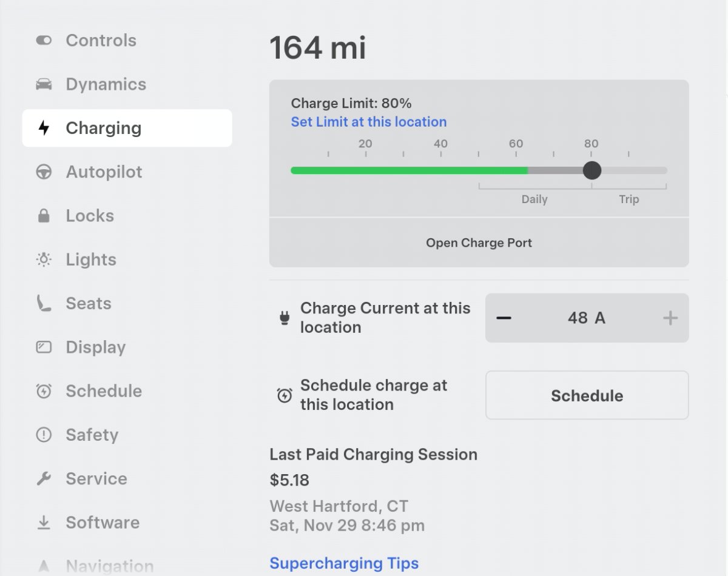
Task: Click the padlock icon for Locks
Action: (x=44, y=216)
